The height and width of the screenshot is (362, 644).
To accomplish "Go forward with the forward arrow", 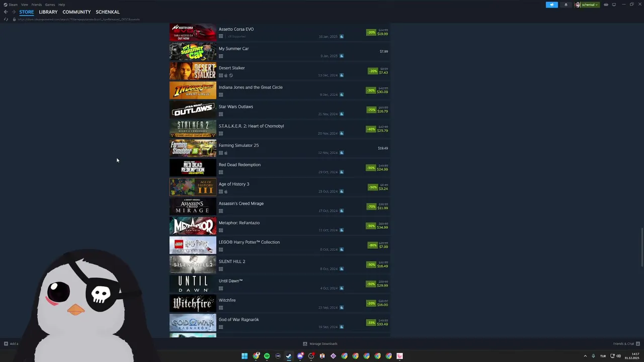I will coord(13,12).
